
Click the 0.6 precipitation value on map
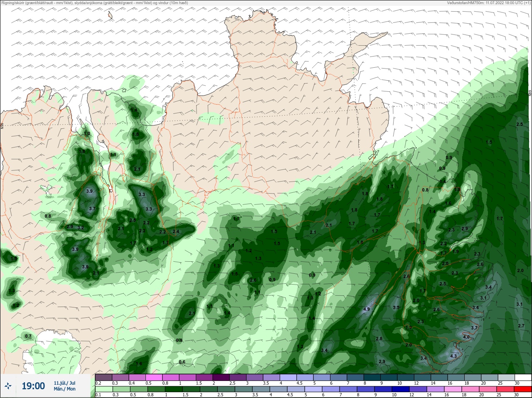pyautogui.click(x=182, y=362)
